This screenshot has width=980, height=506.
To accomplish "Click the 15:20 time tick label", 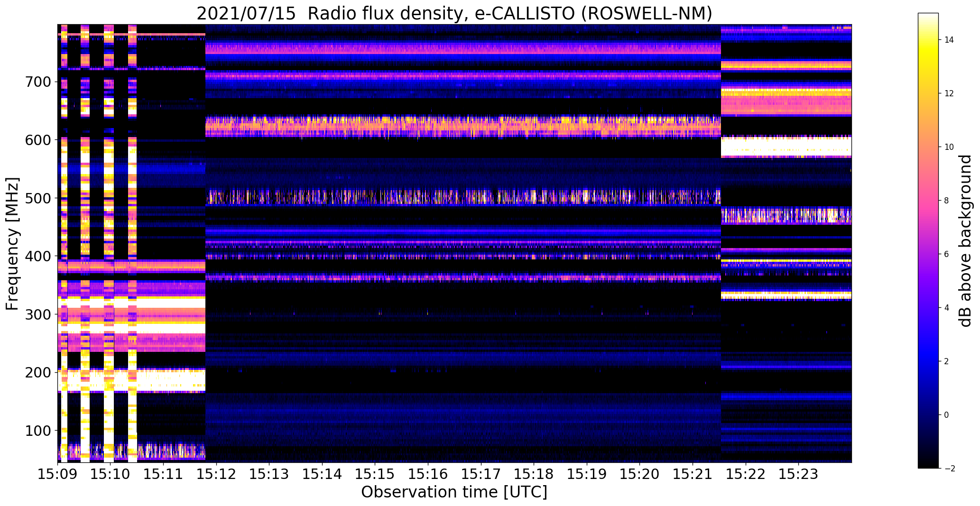I will click(x=640, y=473).
